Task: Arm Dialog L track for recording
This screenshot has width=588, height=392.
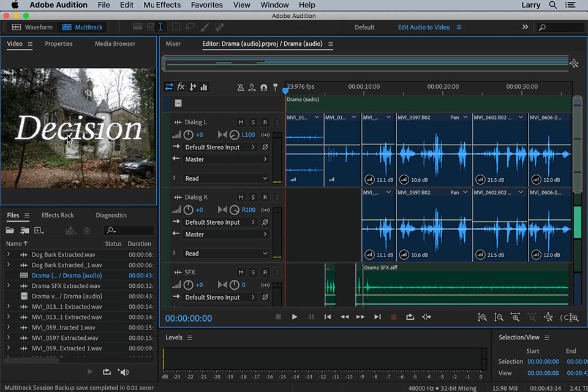Action: point(265,123)
